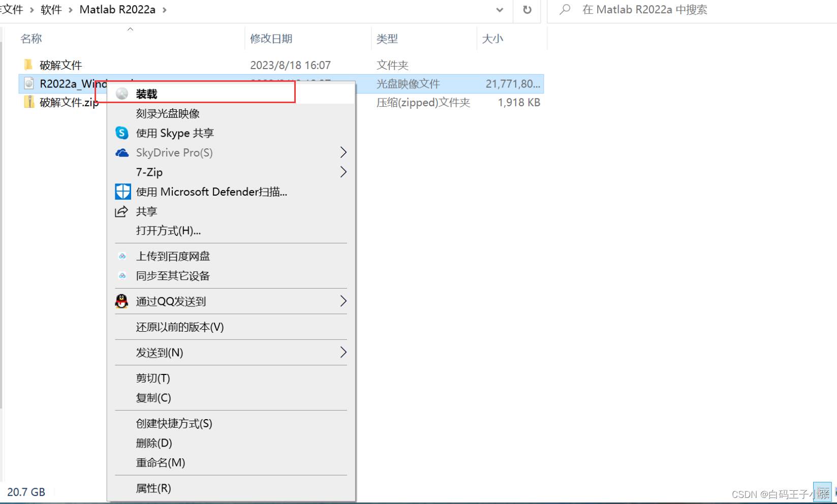This screenshot has width=837, height=504.
Task: Select 剪切(T) in the context menu
Action: click(153, 378)
